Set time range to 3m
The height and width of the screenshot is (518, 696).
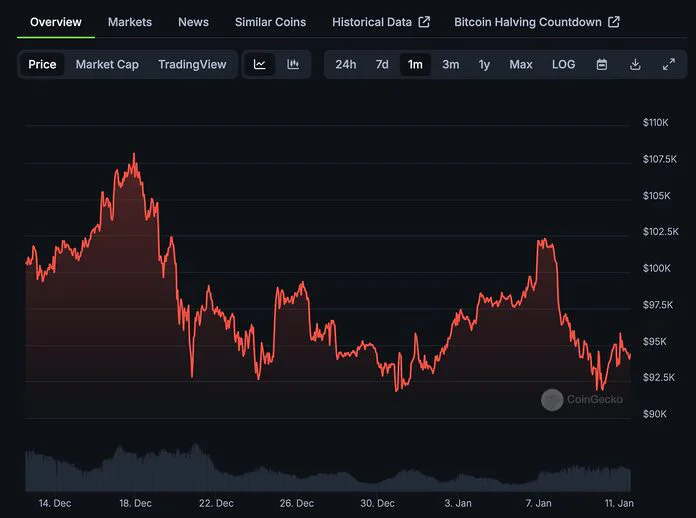[x=451, y=65]
